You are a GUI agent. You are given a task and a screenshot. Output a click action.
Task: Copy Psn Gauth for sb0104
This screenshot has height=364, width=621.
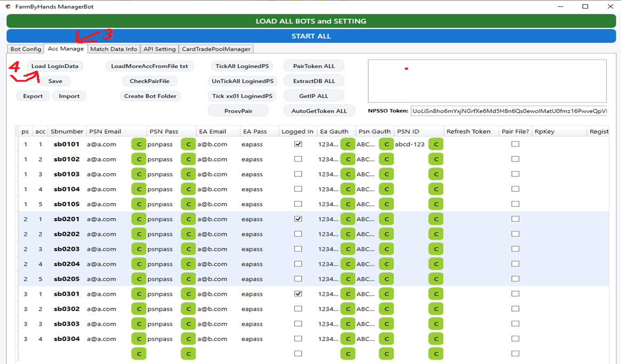click(386, 189)
